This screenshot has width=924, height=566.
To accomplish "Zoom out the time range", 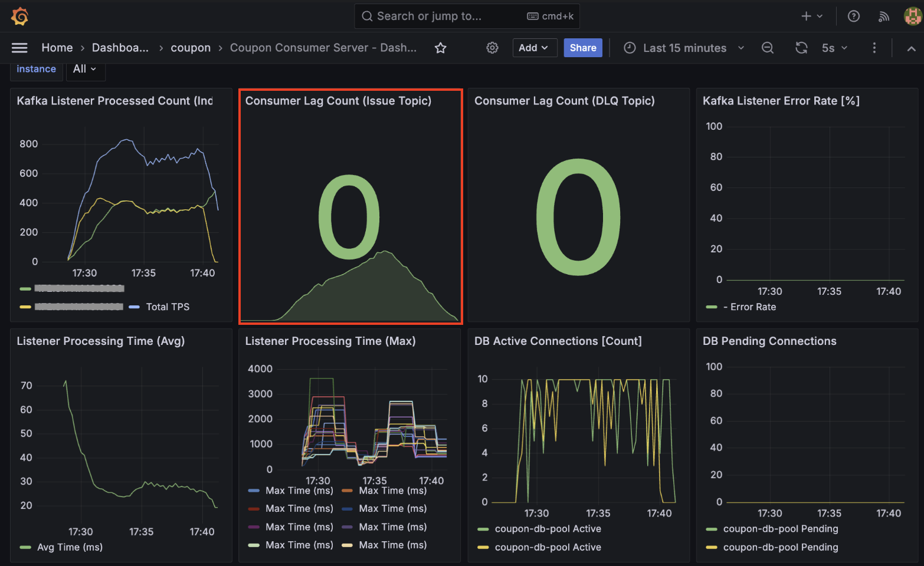I will [767, 48].
